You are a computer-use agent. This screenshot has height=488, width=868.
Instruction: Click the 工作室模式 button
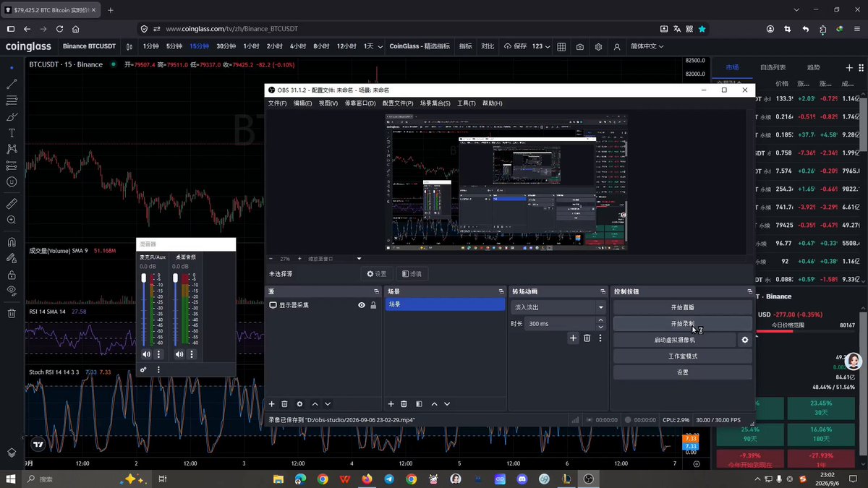pos(683,356)
